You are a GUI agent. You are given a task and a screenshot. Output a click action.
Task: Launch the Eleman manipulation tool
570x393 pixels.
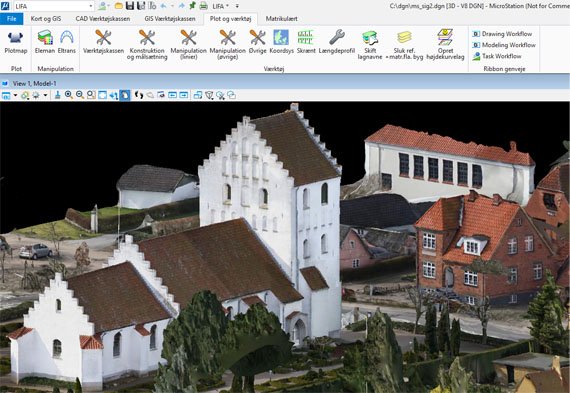[45, 43]
